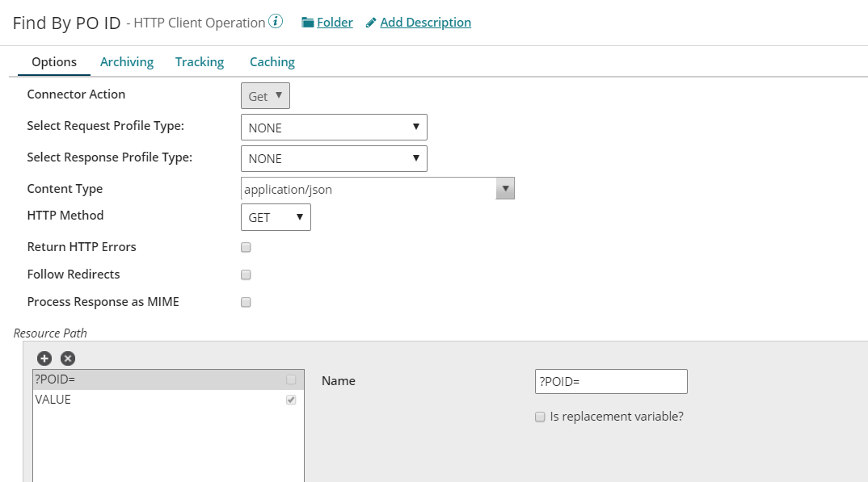Click the Name input field
The image size is (868, 482).
tap(611, 381)
